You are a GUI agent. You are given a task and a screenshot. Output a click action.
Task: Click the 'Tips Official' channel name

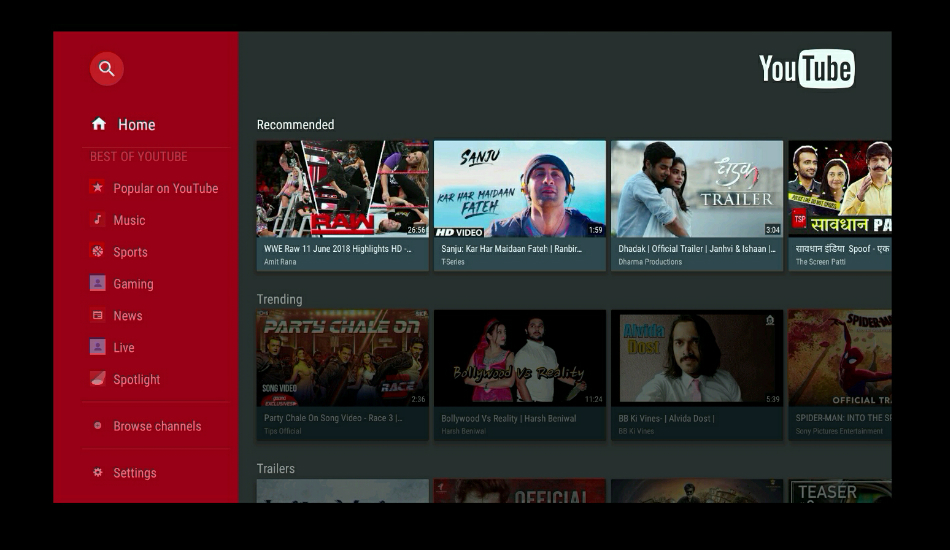(x=282, y=431)
